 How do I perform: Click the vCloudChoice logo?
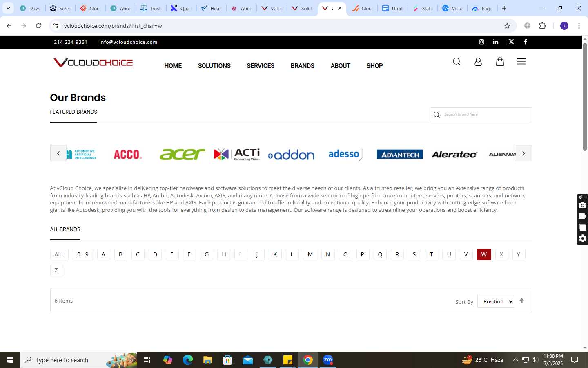click(x=93, y=63)
